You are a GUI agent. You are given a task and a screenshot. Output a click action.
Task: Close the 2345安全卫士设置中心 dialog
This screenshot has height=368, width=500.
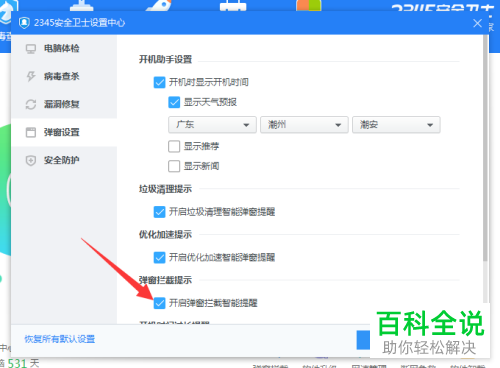(477, 23)
